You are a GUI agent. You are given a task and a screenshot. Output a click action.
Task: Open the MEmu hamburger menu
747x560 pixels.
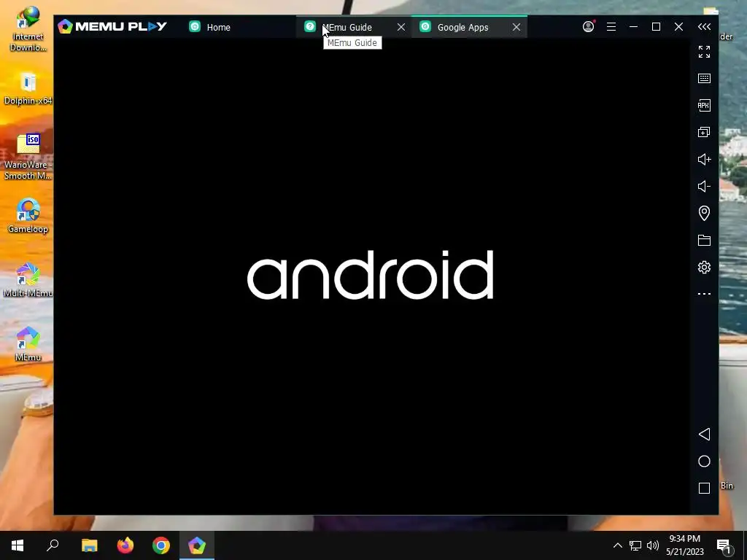(611, 27)
